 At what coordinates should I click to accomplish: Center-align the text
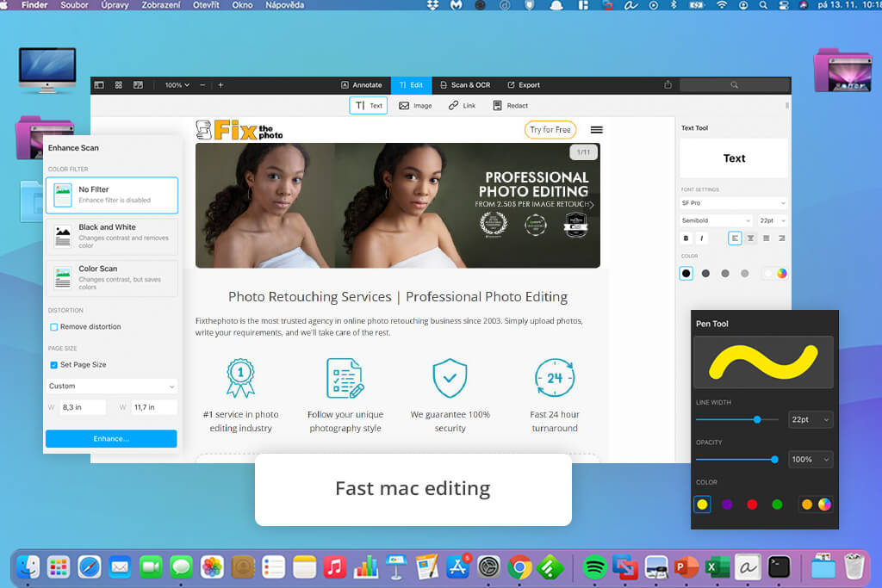[750, 238]
